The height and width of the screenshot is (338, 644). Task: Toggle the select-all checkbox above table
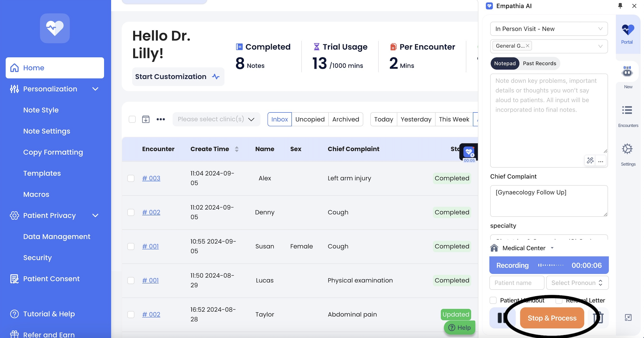point(132,119)
